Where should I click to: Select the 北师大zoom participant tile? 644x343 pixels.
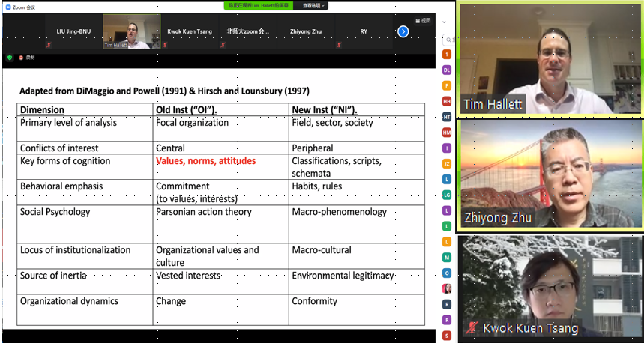[x=247, y=31]
